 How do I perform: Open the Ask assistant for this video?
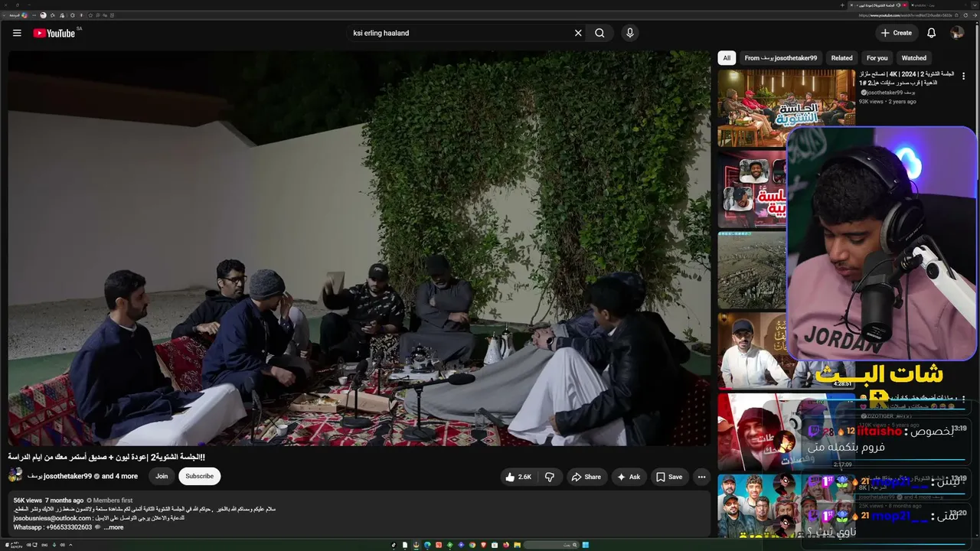[x=629, y=477]
